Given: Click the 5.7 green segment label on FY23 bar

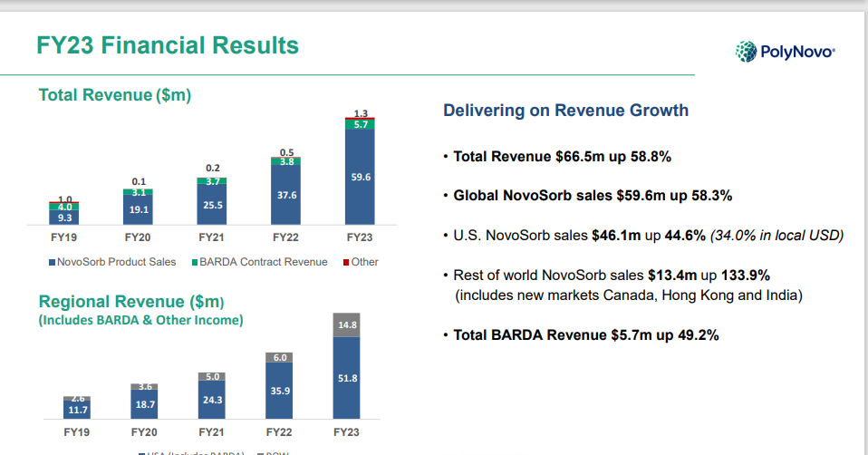Looking at the screenshot, I should click(x=361, y=124).
